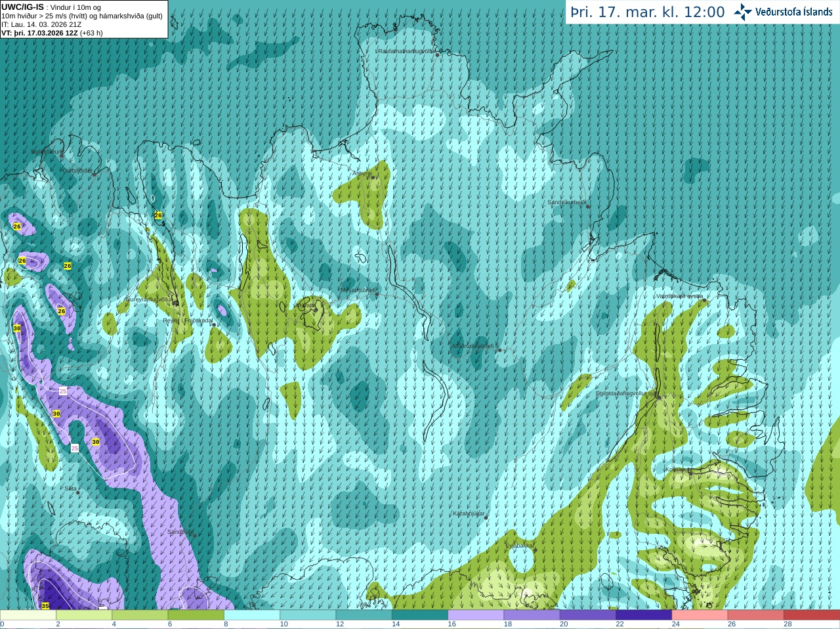The width and height of the screenshot is (840, 629).
Task: Click the Möðrudalsöræfi II station label
Action: tap(476, 346)
